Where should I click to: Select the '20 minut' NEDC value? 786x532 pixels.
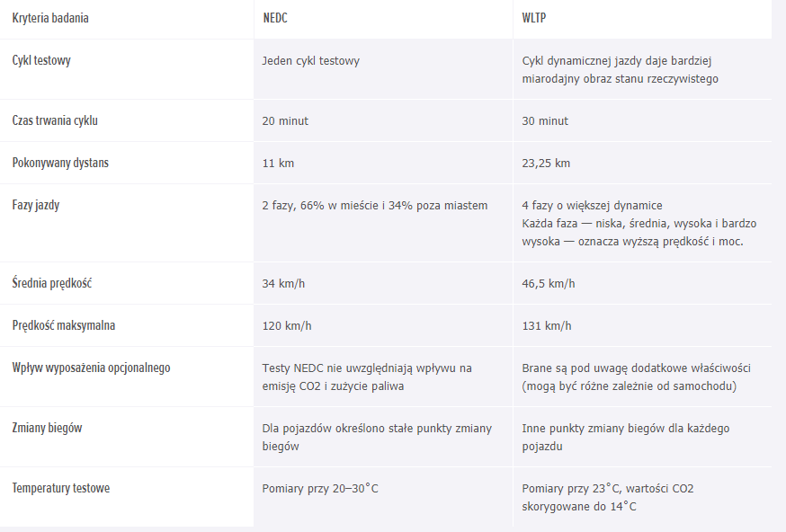point(285,121)
